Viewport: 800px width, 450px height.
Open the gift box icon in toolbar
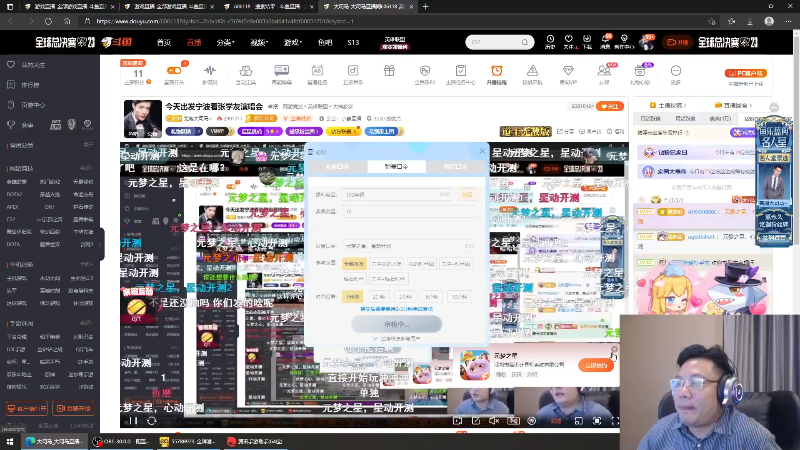[389, 71]
